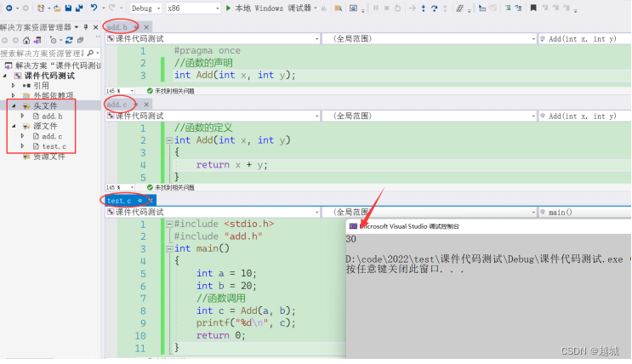The height and width of the screenshot is (364, 632).
Task: Open the project dropdown in the test.c editor
Action: pyautogui.click(x=213, y=212)
